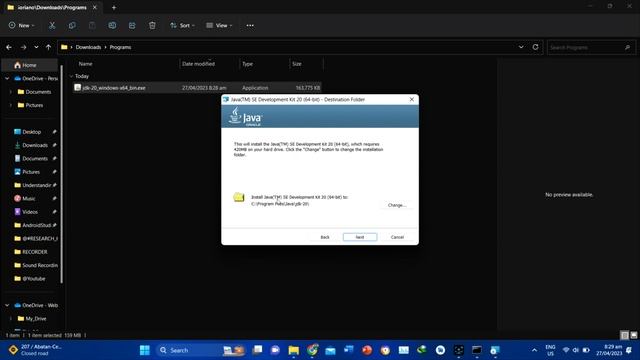Click Downloads in the address breadcrumb
640x360 pixels.
click(88, 47)
